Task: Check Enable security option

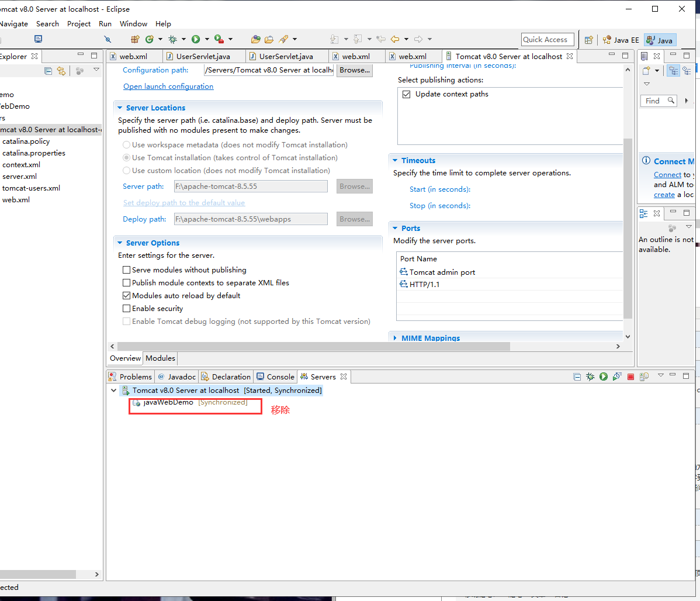Action: coord(126,309)
